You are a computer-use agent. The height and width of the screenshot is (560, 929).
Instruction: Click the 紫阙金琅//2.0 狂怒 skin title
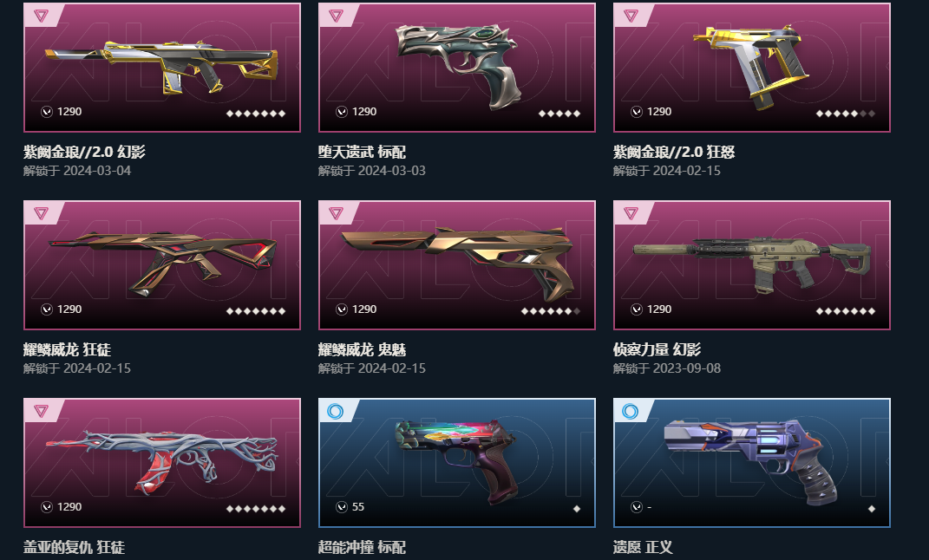click(x=674, y=152)
